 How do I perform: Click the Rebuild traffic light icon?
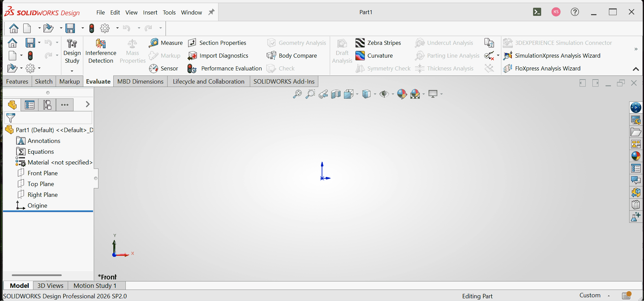click(x=91, y=28)
